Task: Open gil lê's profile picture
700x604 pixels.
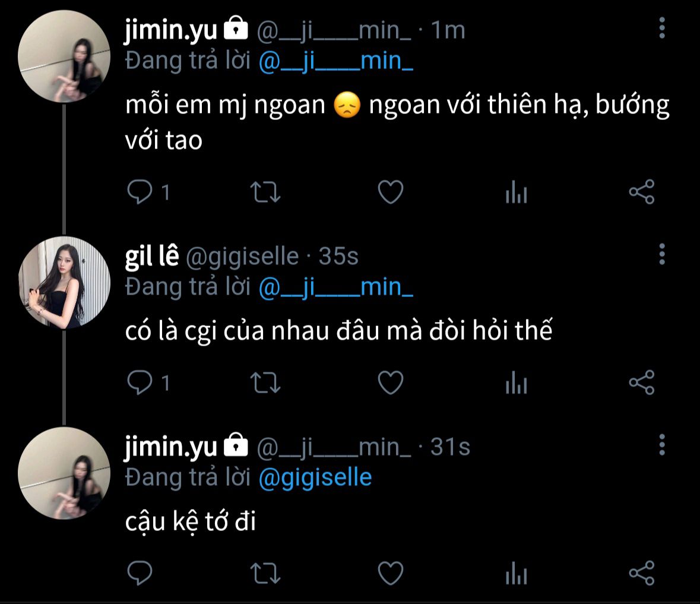Action: 65,282
